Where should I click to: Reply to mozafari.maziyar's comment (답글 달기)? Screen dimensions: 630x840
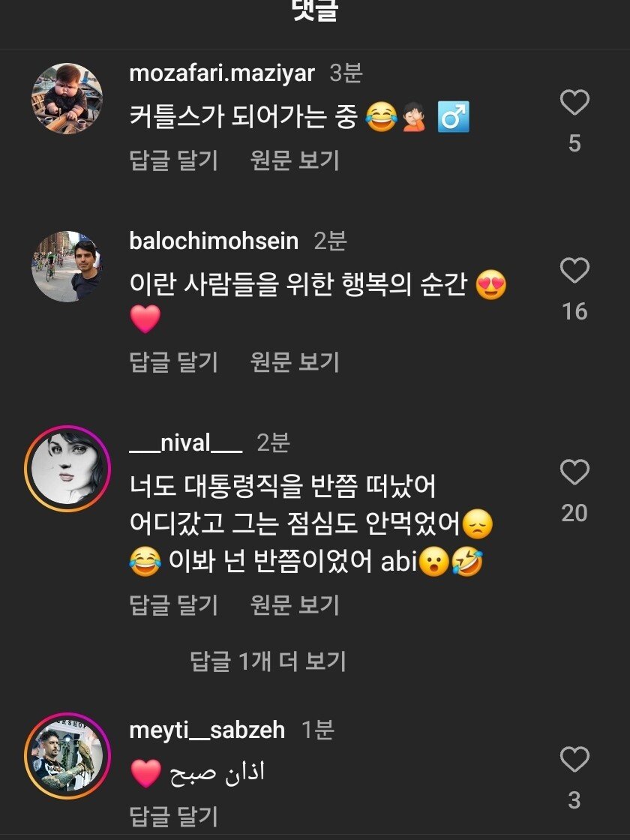(173, 160)
